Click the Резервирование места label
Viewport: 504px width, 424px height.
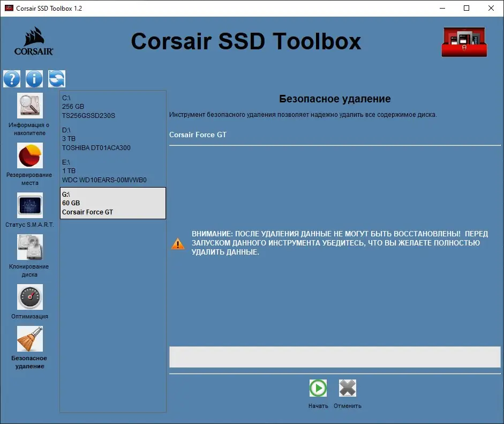[x=29, y=179]
